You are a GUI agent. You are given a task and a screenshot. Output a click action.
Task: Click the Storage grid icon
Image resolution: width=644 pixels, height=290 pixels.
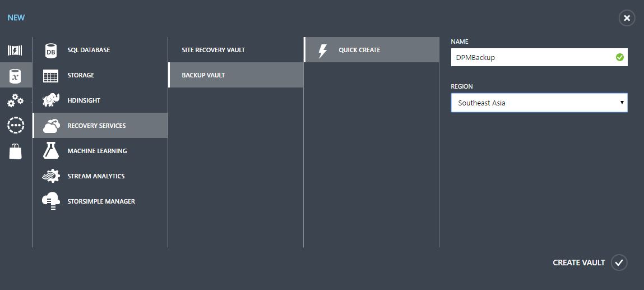tap(51, 76)
